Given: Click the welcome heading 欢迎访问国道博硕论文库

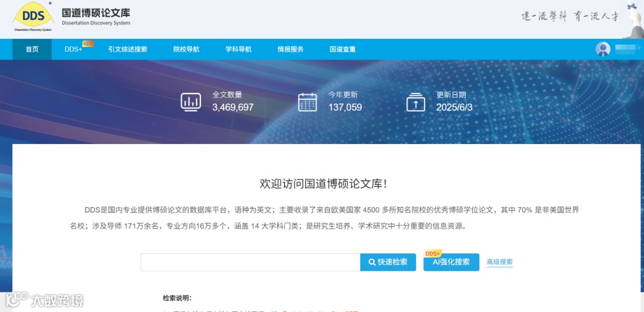Looking at the screenshot, I should 323,183.
